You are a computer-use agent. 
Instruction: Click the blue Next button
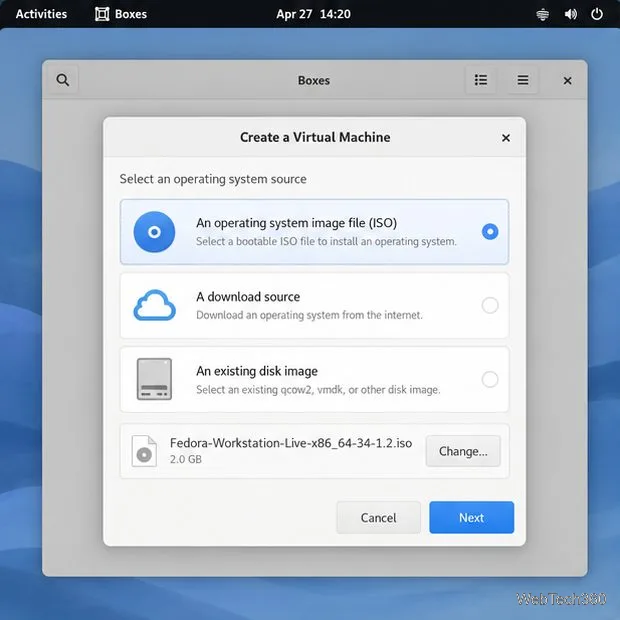click(x=471, y=518)
